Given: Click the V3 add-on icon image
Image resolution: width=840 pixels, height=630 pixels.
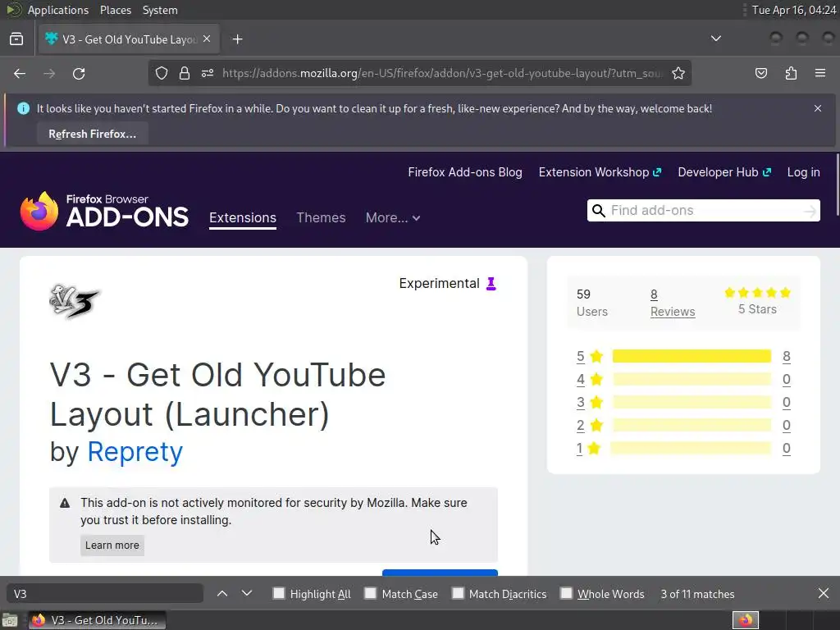Looking at the screenshot, I should point(75,302).
